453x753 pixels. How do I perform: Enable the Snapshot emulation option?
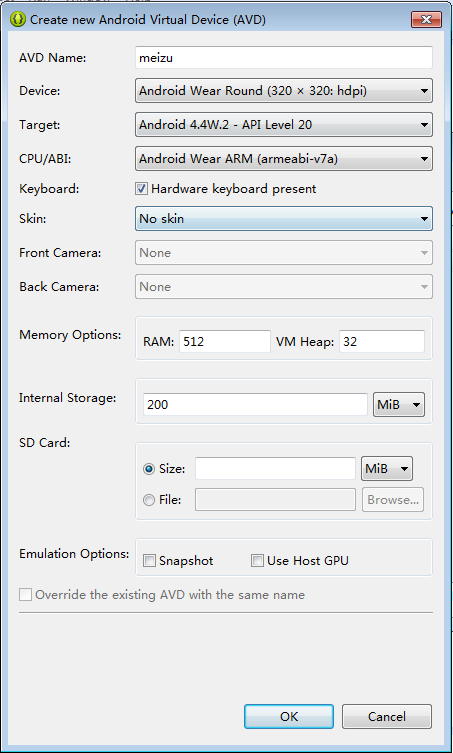coord(150,560)
